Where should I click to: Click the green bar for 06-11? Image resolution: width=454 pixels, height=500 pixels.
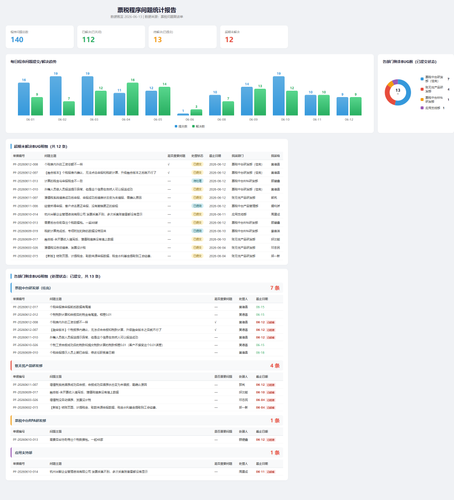tap(324, 105)
